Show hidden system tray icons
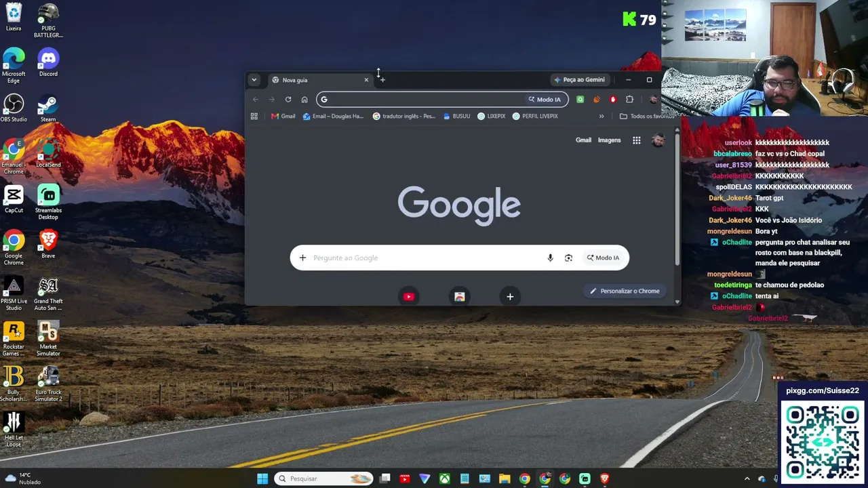Viewport: 868px width, 488px height. click(x=747, y=479)
